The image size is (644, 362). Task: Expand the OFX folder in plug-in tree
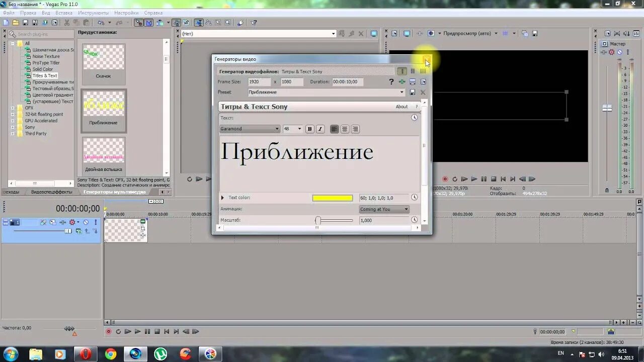[x=13, y=108]
